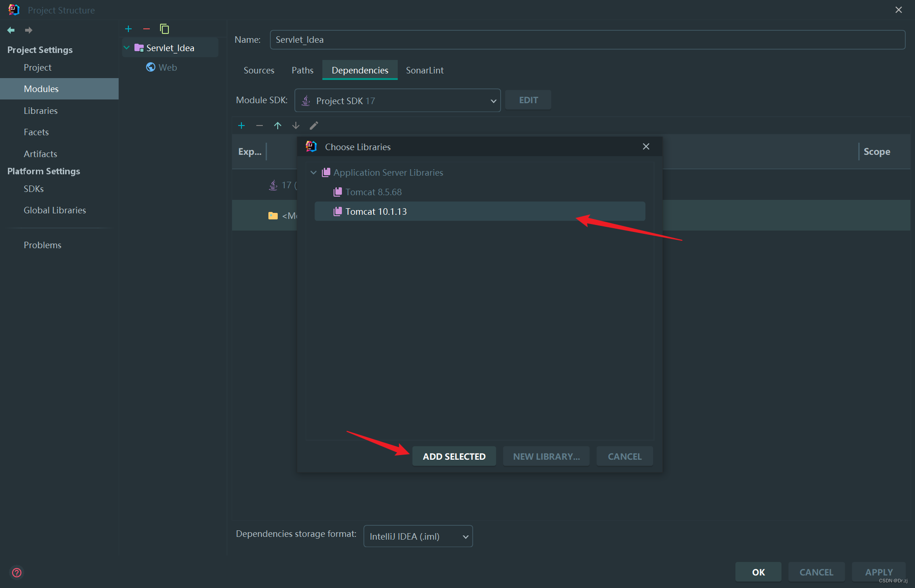Click the EDIT button beside Module SDK

click(x=528, y=100)
